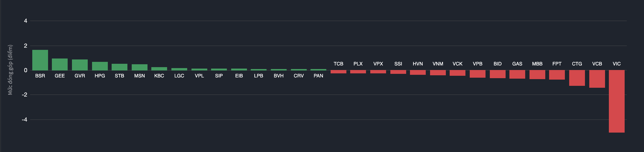Click the VNM ticker label
Viewport: 644px width, 152px height.
pyautogui.click(x=438, y=64)
